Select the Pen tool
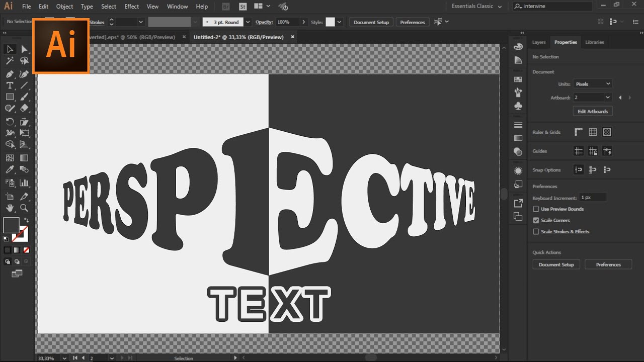The height and width of the screenshot is (362, 644). click(x=10, y=73)
